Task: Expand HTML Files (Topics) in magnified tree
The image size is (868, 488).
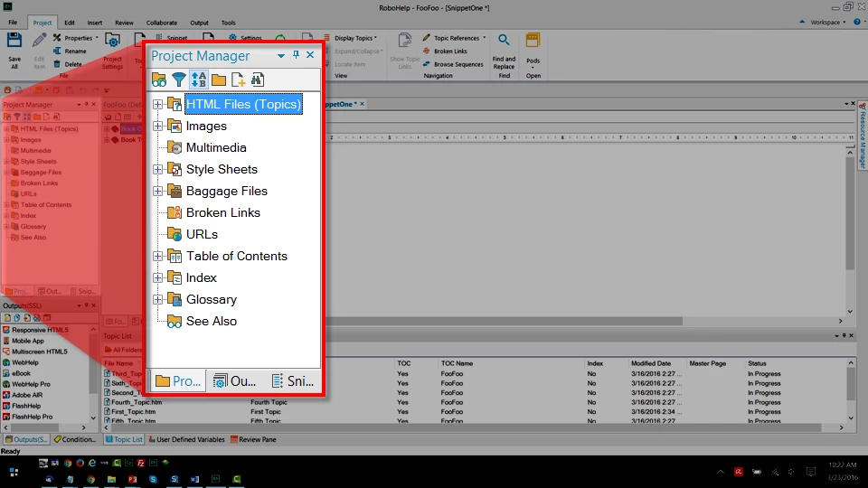Action: tap(157, 104)
